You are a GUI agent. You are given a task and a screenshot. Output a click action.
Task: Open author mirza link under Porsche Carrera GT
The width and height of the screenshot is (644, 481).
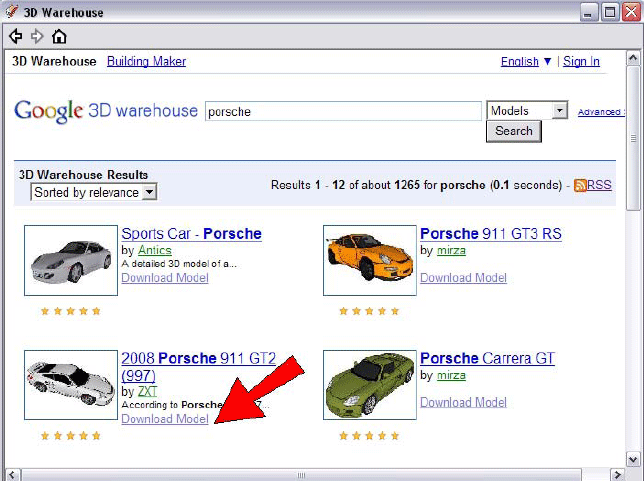[451, 375]
